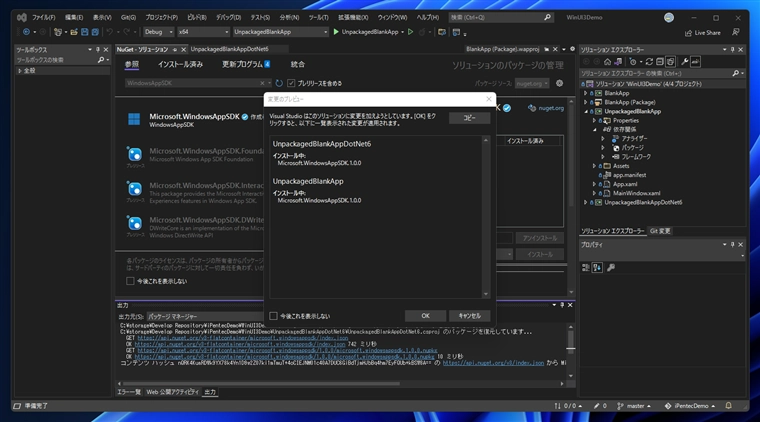This screenshot has height=422, width=760.
Task: Click the feedback icon near Live Share
Action: [x=735, y=32]
